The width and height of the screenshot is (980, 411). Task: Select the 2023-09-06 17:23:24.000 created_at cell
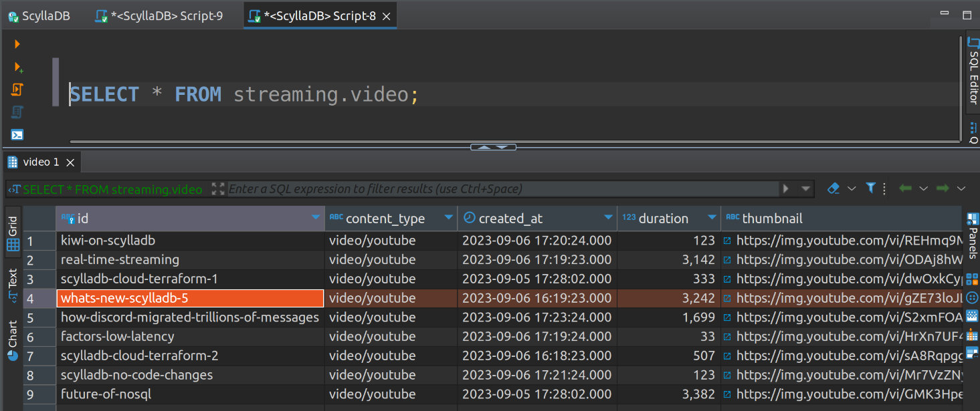pyautogui.click(x=537, y=317)
